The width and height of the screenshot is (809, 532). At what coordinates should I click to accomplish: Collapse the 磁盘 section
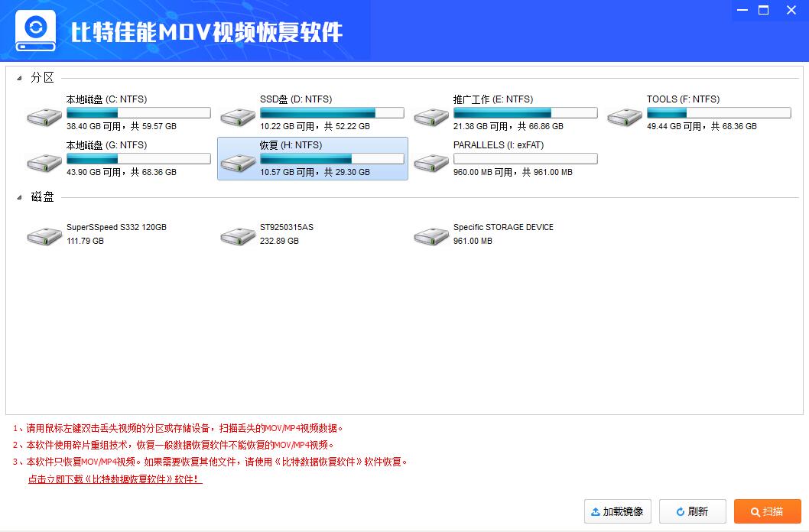(19, 197)
